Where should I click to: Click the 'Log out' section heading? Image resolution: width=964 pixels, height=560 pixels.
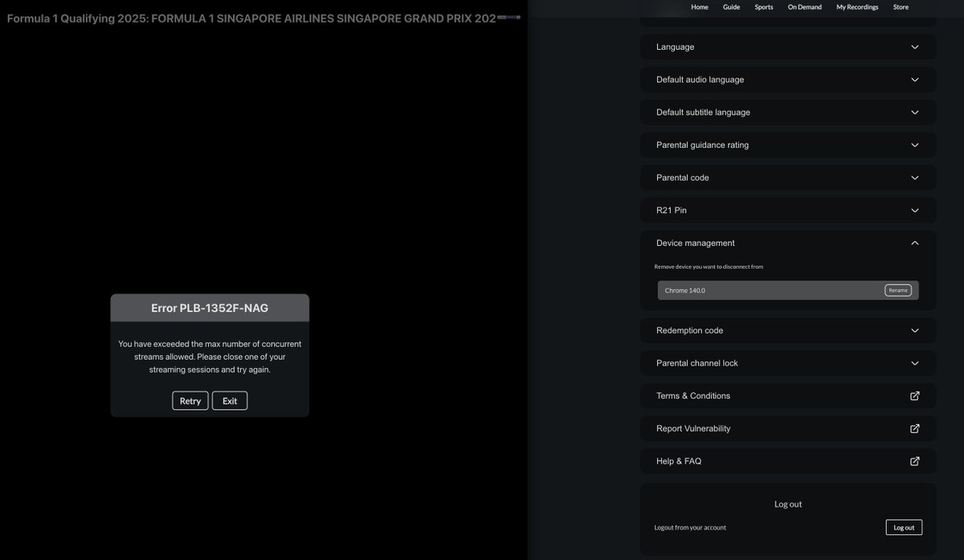click(x=788, y=505)
